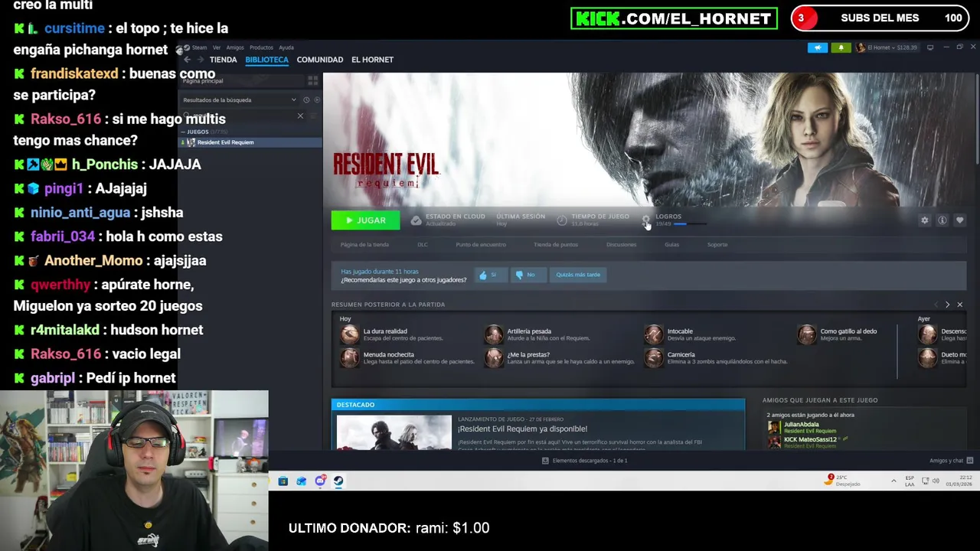The width and height of the screenshot is (980, 551).
Task: Open the featured Resident Evil news thumbnail
Action: coord(394,432)
